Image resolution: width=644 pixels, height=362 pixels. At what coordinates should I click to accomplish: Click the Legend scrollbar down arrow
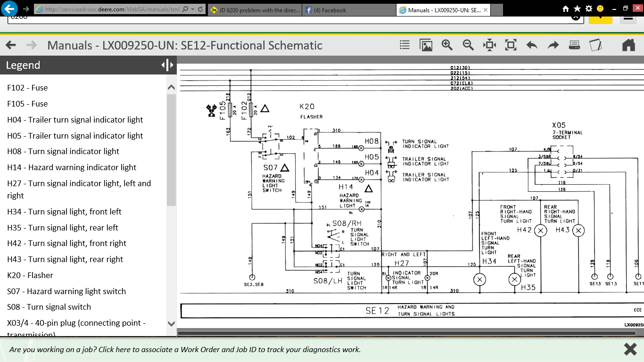pos(171,324)
